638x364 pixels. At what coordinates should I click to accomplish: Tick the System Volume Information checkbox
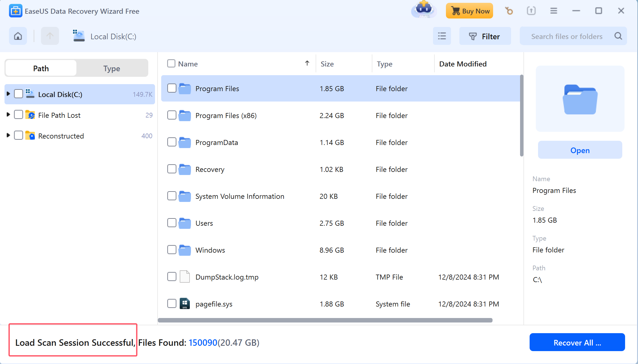(172, 196)
